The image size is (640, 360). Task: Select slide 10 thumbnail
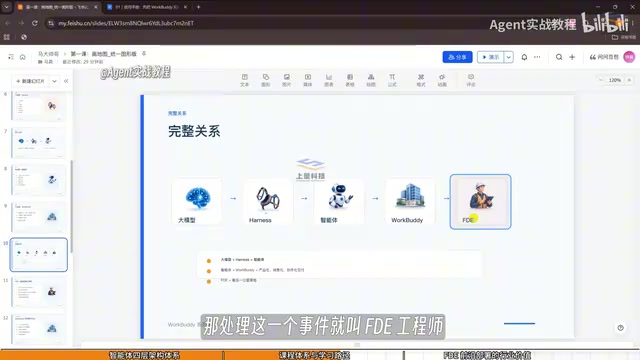pyautogui.click(x=38, y=255)
